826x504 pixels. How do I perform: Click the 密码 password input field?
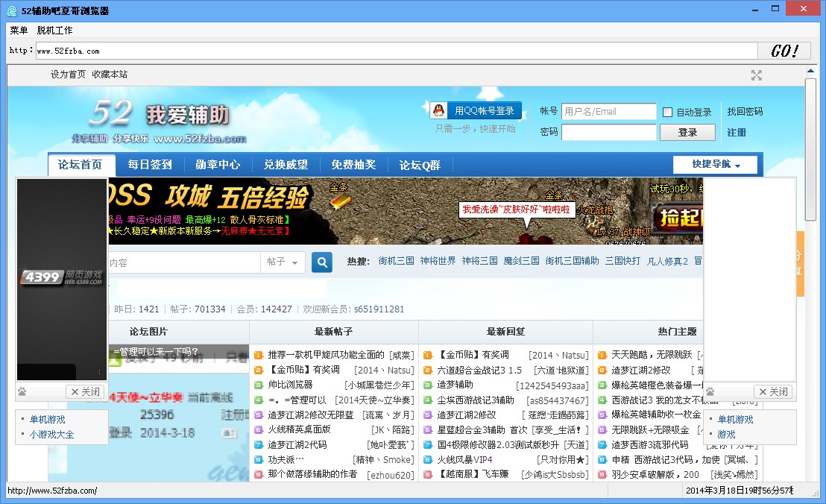608,132
